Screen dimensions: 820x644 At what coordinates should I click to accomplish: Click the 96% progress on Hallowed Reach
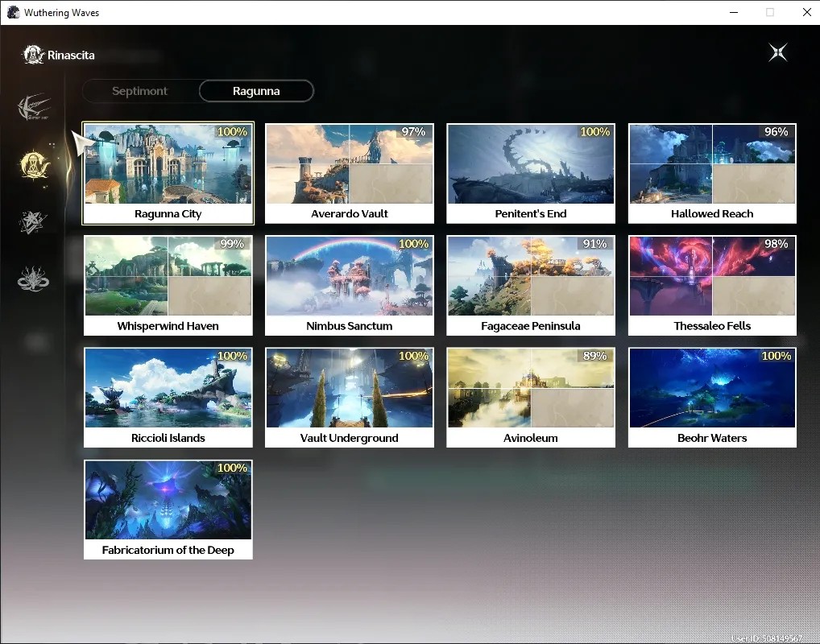coord(776,132)
